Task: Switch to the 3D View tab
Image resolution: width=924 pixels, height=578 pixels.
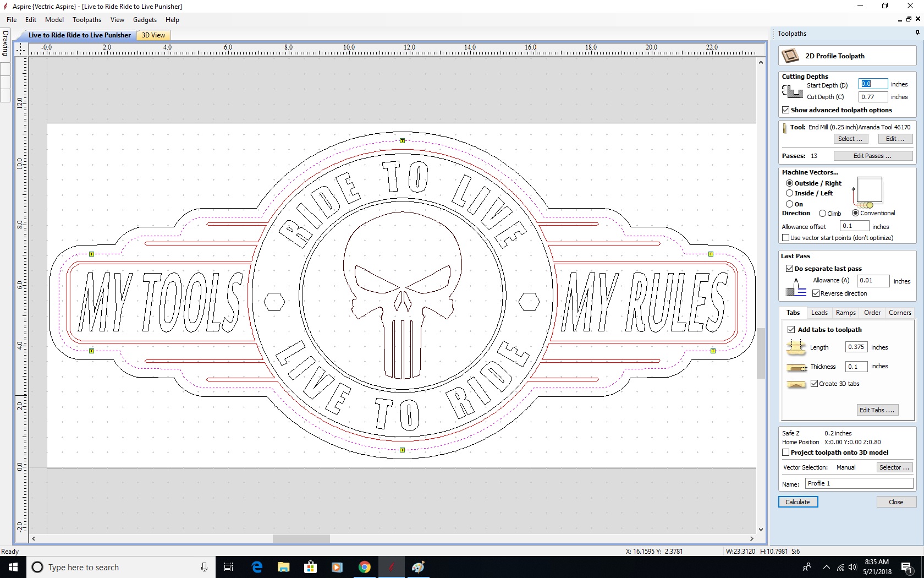Action: pyautogui.click(x=153, y=35)
